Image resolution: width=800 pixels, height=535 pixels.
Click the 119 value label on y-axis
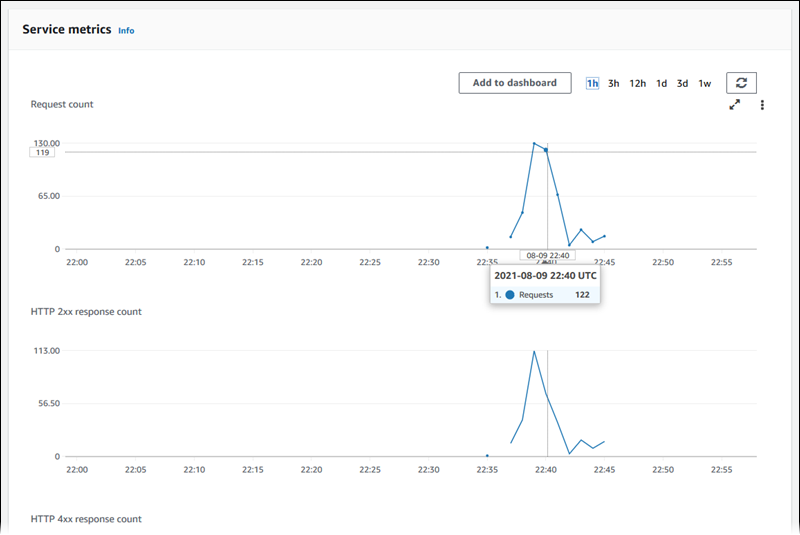(x=43, y=153)
